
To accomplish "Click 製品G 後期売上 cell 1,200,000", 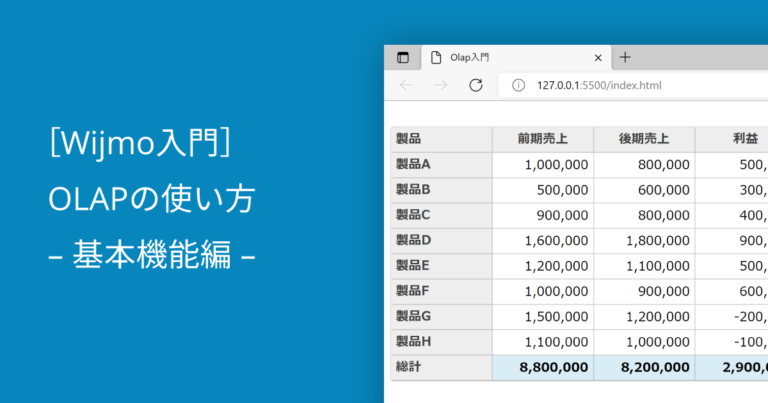I will coord(644,316).
